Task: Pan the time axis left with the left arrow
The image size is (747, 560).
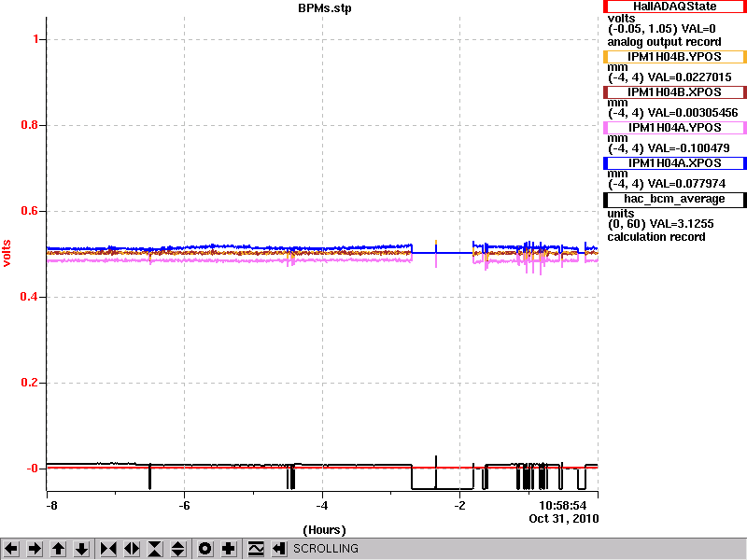Action: tap(11, 549)
